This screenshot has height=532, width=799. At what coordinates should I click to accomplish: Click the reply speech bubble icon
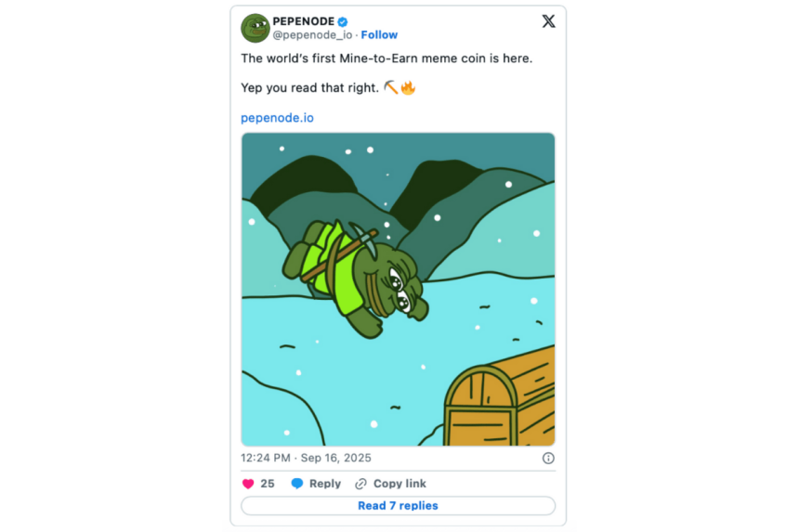297,484
